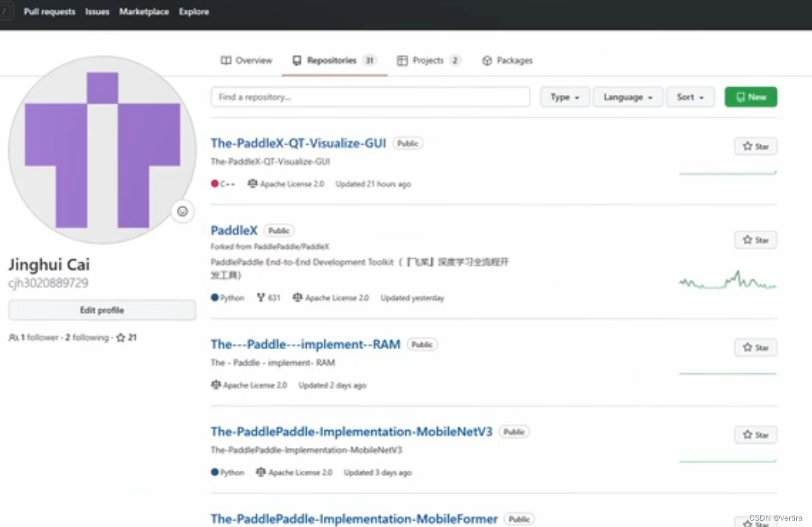Click the projects count badge 2
812x527 pixels.
click(455, 61)
